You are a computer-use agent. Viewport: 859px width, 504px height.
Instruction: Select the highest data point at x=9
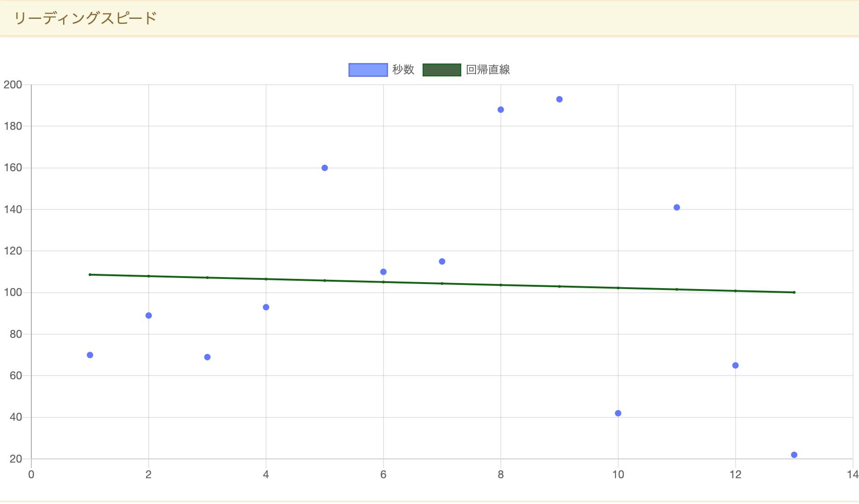pyautogui.click(x=559, y=99)
